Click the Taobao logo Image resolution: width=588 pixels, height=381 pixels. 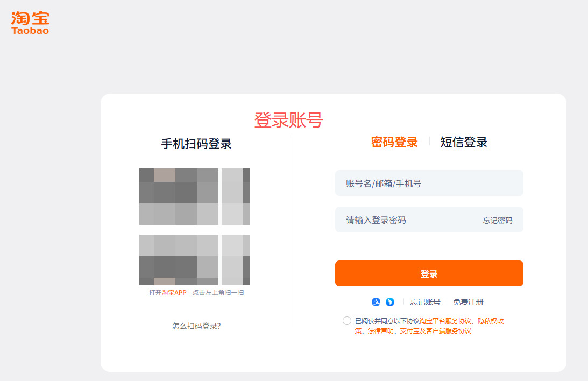pos(30,23)
